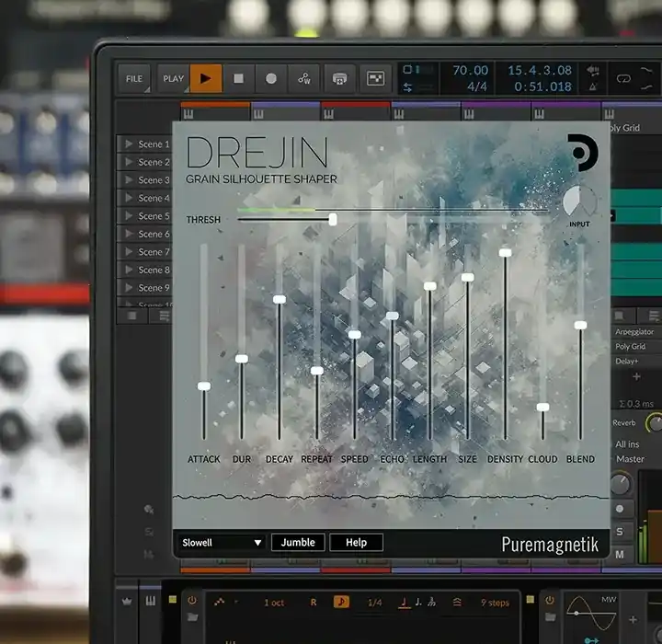The image size is (662, 644).
Task: Click the 1 oct octave range value
Action: pyautogui.click(x=274, y=603)
